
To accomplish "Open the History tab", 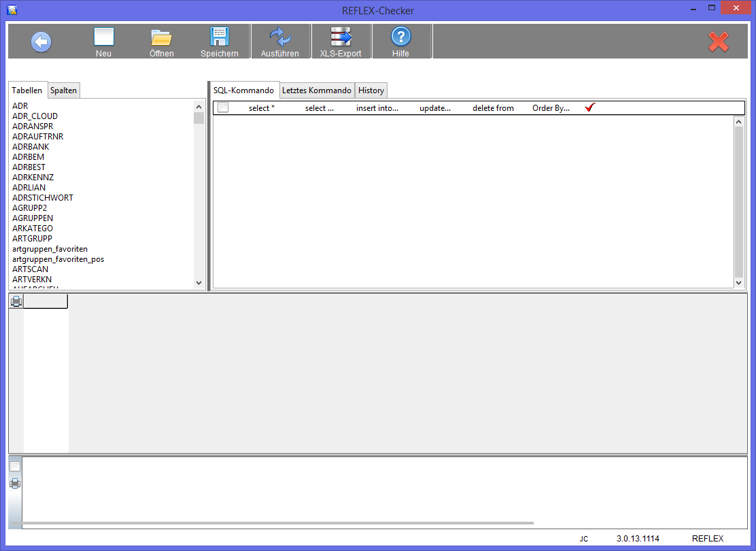I will tap(371, 90).
